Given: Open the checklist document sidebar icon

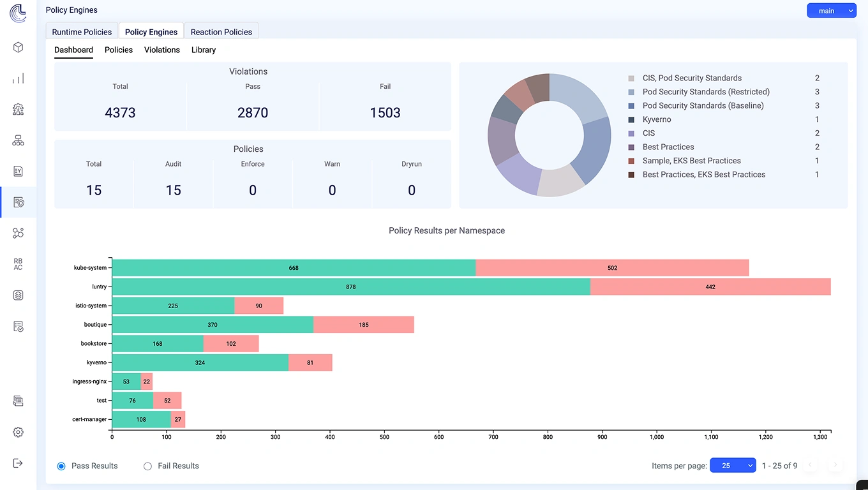Looking at the screenshot, I should [18, 327].
